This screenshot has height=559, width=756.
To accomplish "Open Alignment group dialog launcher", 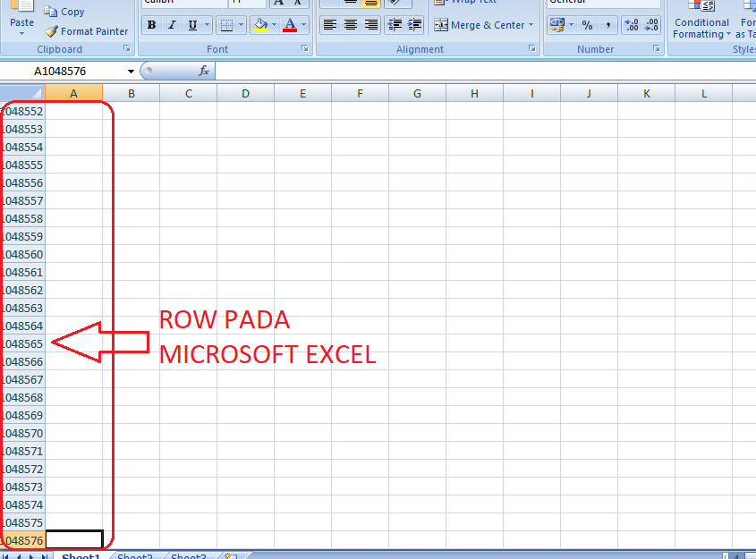I will pos(531,48).
